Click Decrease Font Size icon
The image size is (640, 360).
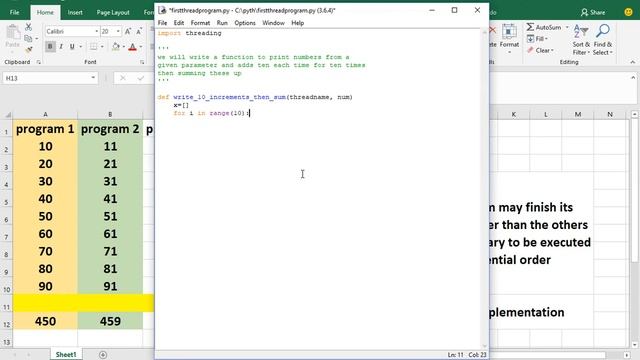(139, 31)
